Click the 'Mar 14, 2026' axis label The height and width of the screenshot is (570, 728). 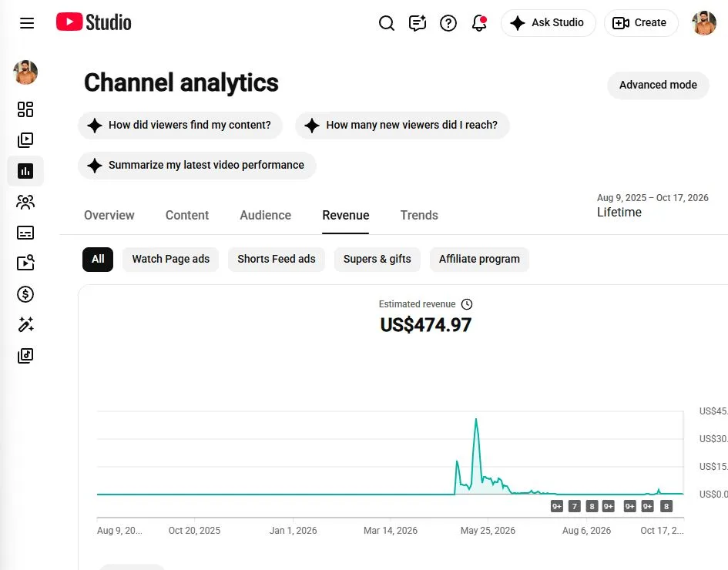pyautogui.click(x=391, y=531)
